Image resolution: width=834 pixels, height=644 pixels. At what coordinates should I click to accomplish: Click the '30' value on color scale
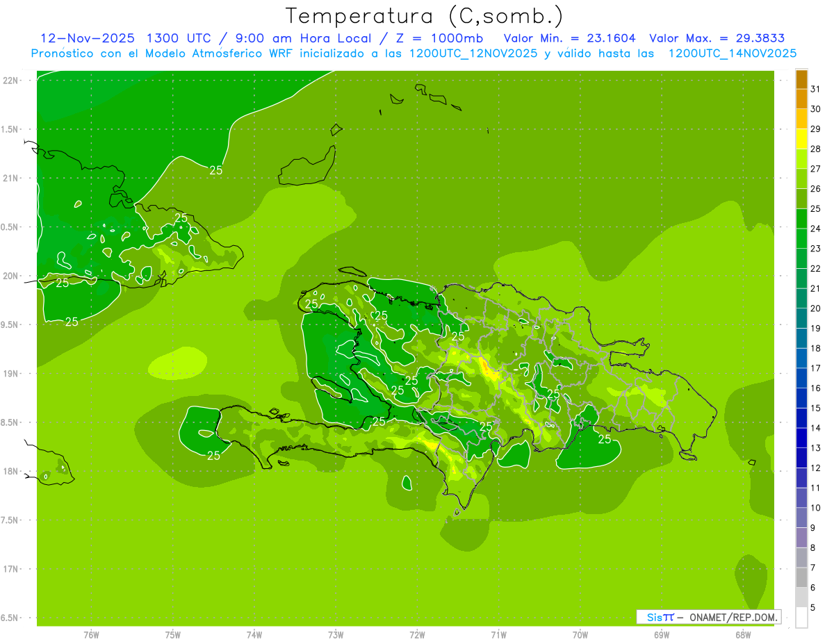815,109
